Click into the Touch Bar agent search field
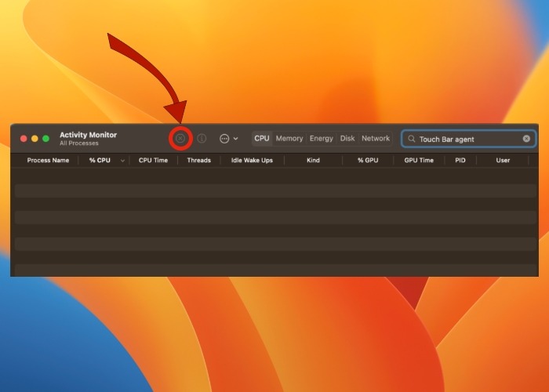The width and height of the screenshot is (549, 392). (468, 139)
